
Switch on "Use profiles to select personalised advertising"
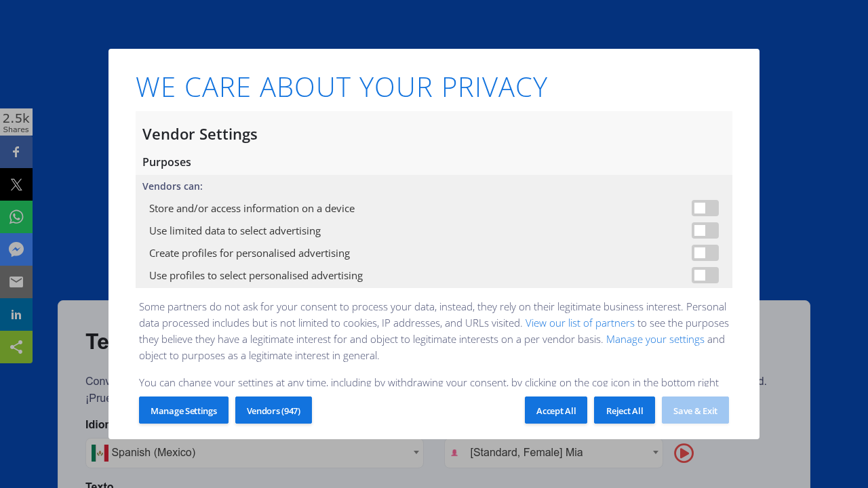[x=705, y=275]
